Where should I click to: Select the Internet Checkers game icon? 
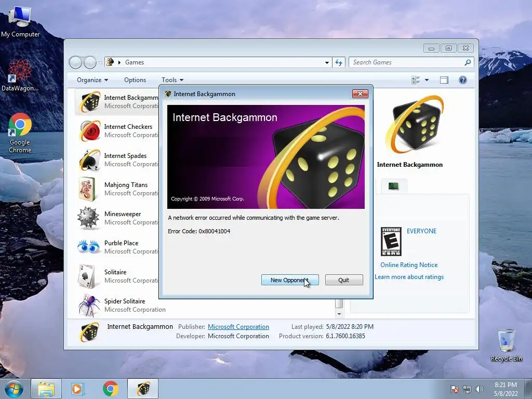pos(90,130)
